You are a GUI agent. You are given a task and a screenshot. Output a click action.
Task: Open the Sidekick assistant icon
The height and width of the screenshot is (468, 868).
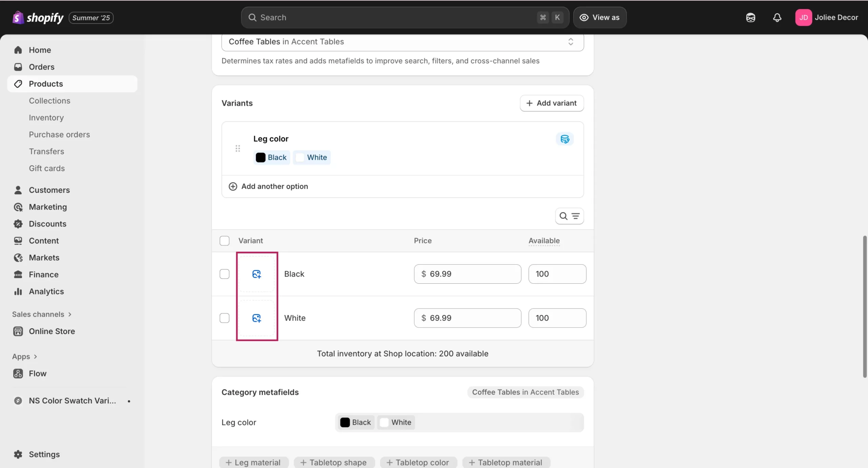(x=750, y=17)
